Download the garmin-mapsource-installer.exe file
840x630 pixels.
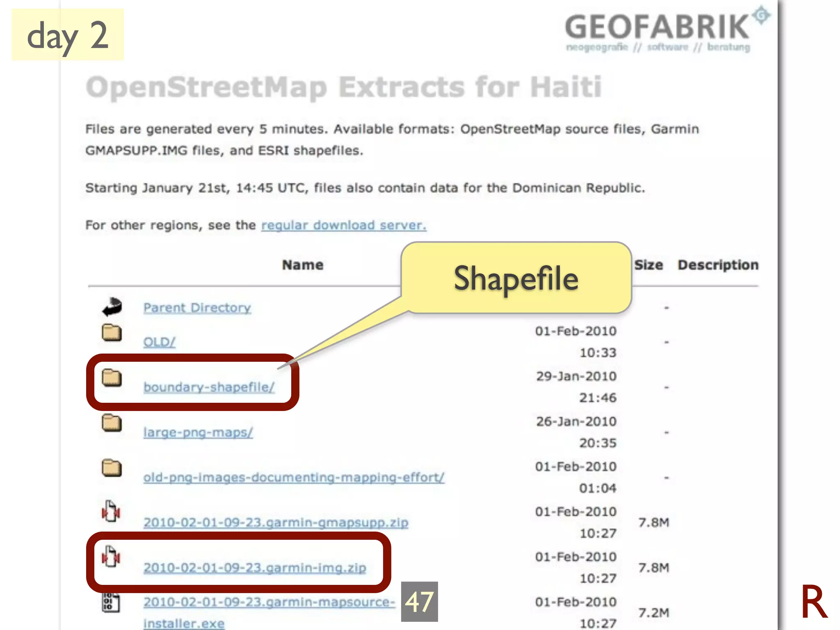[x=269, y=612]
